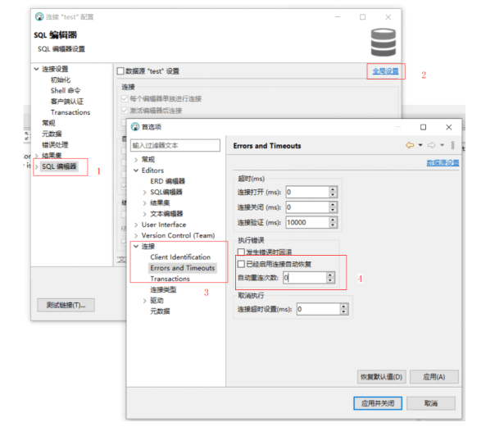
Task: Select 错误处理 in connection window tree
Action: click(55, 145)
